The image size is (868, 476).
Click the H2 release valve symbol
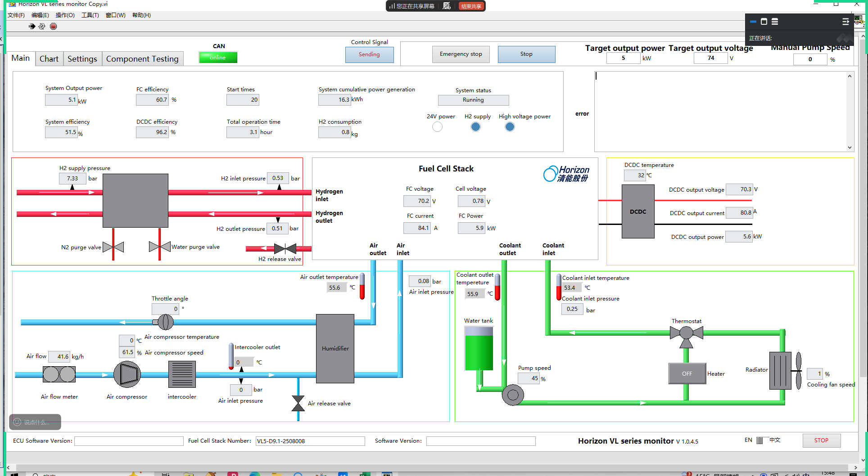click(x=285, y=248)
